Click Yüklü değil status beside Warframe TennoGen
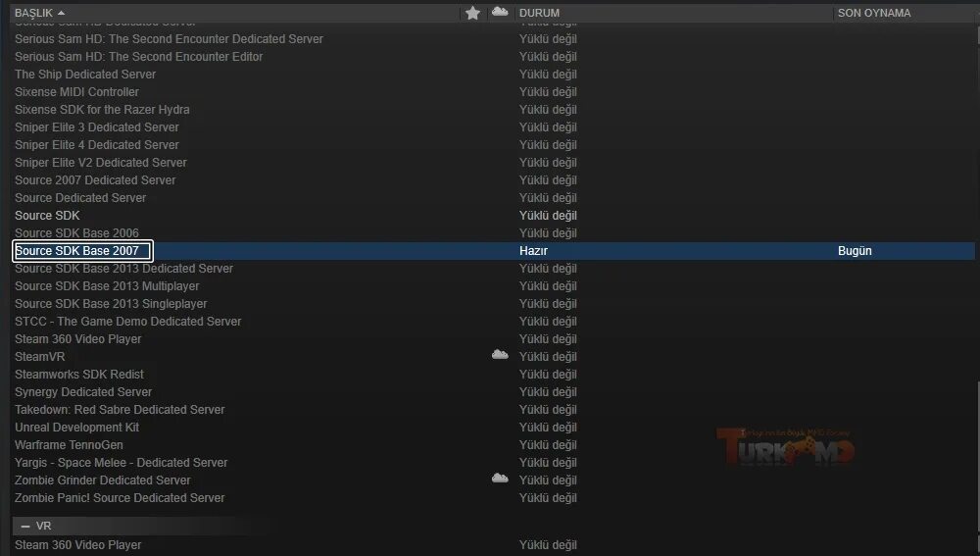 (548, 444)
